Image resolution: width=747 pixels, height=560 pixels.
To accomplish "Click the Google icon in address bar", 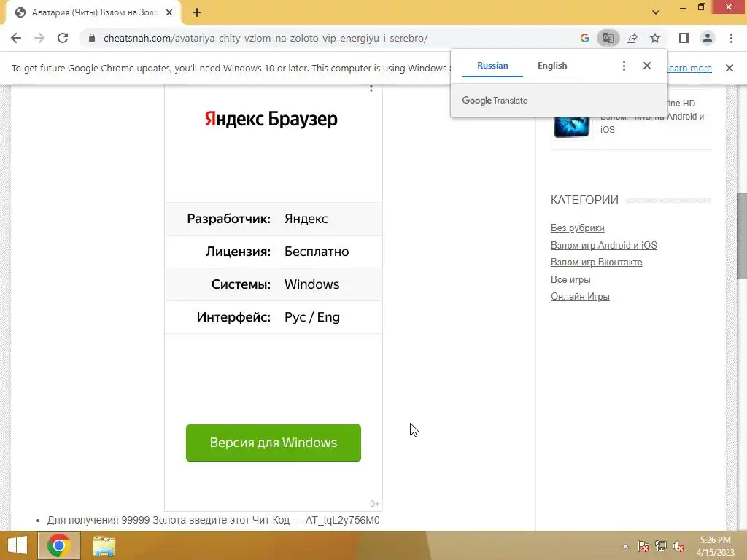I will (x=584, y=38).
